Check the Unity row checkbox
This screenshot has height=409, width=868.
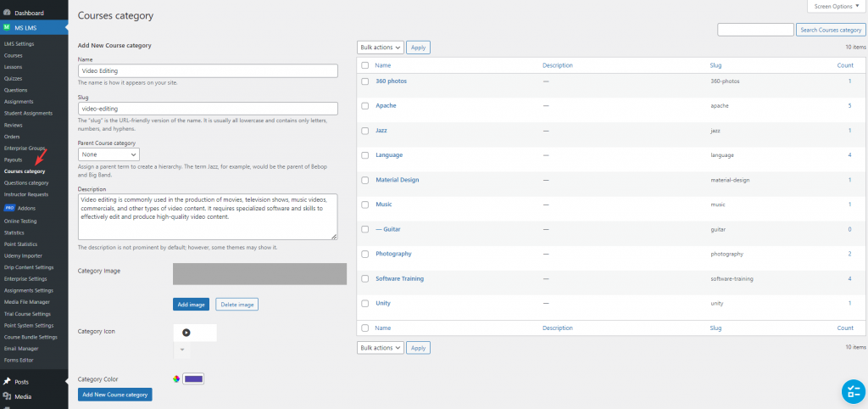pyautogui.click(x=364, y=304)
